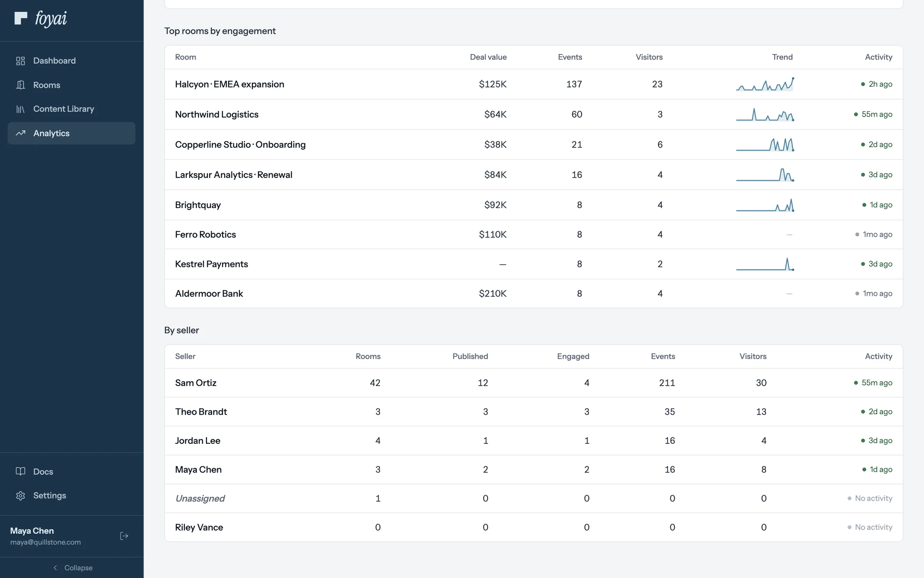
Task: Click the Published column header
Action: (x=470, y=356)
